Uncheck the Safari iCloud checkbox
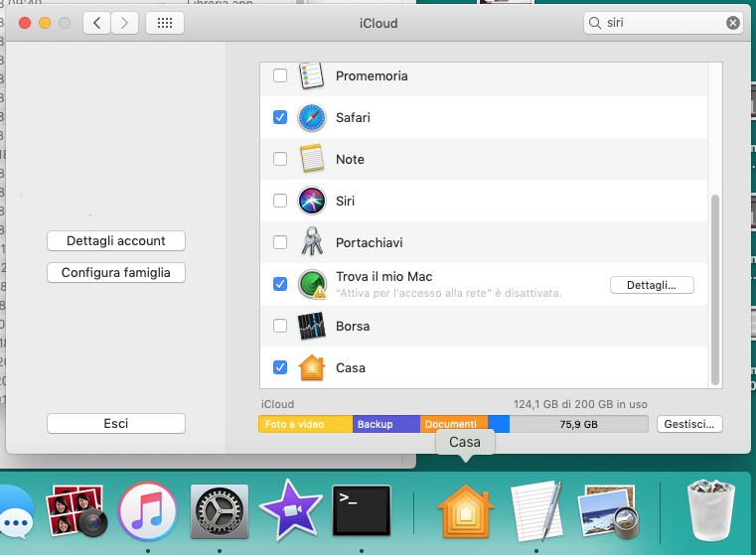756x555 pixels. [280, 117]
